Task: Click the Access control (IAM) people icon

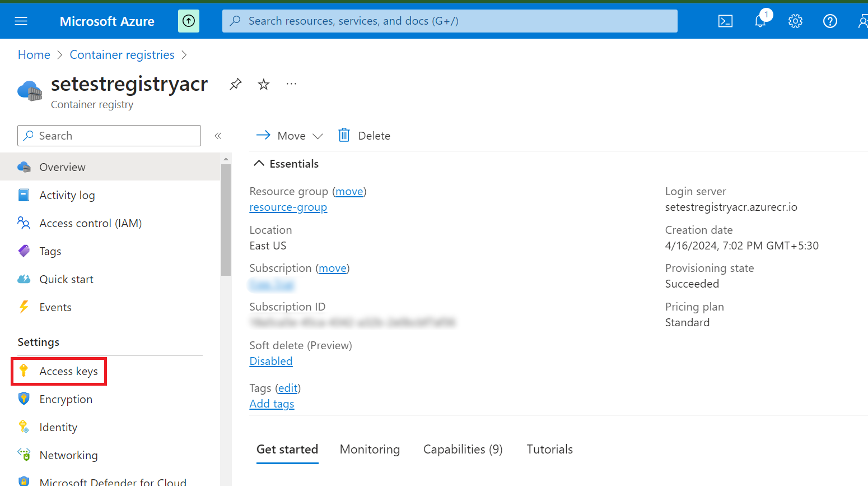Action: (24, 223)
